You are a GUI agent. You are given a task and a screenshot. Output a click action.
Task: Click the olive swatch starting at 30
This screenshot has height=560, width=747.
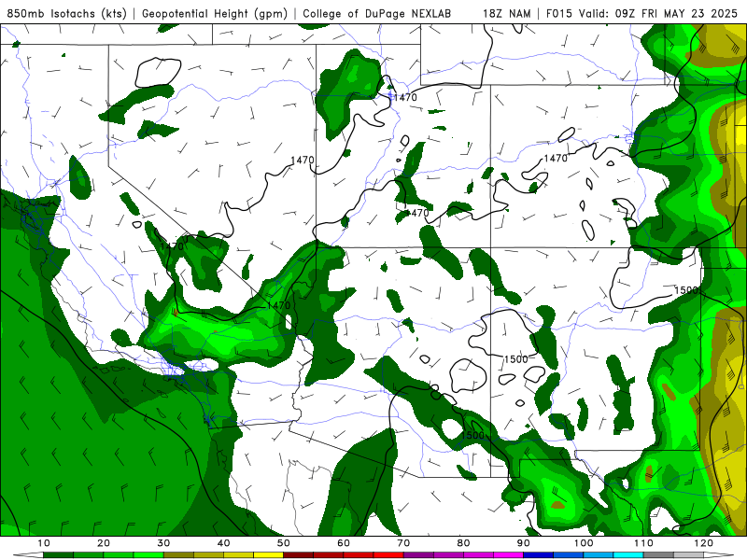tap(178, 555)
